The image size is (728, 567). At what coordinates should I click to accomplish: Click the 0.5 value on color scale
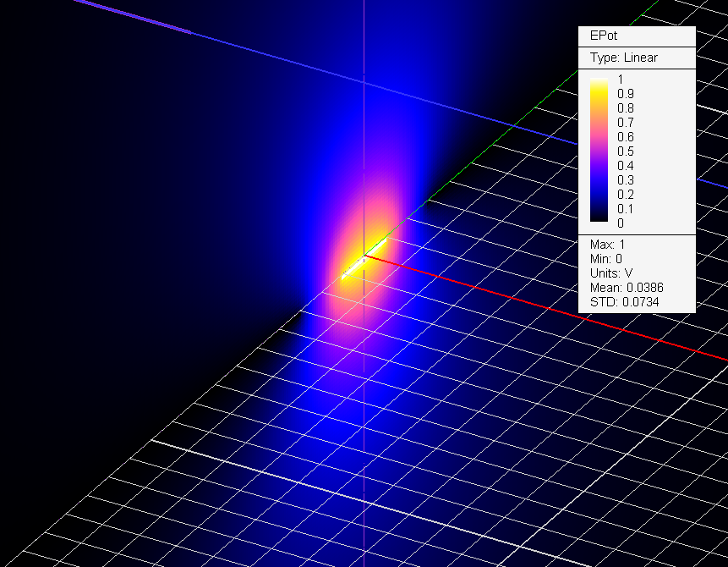tap(625, 151)
